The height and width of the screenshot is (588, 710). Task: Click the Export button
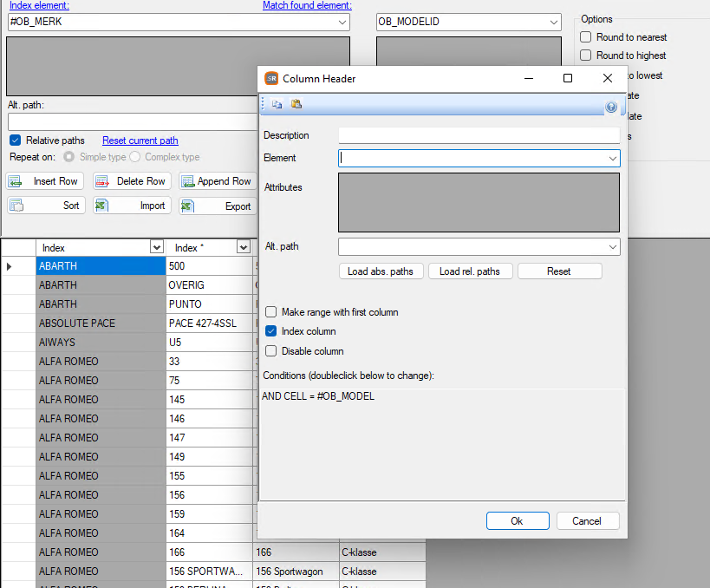pyautogui.click(x=218, y=206)
